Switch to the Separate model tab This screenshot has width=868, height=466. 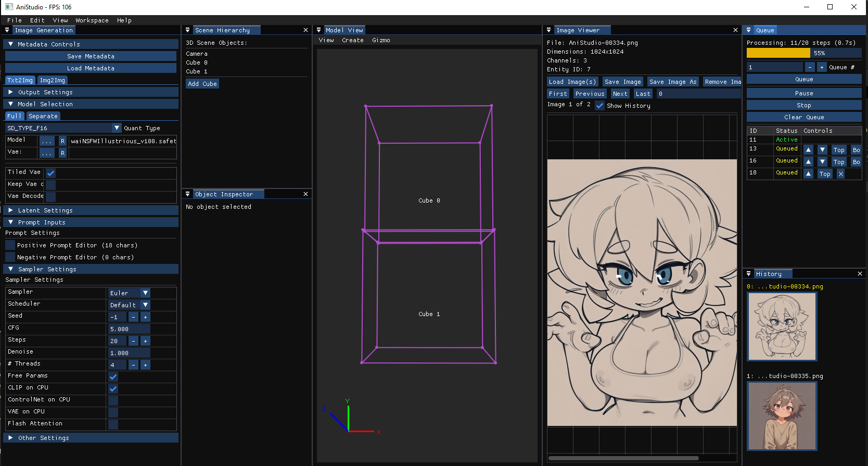[x=43, y=116]
